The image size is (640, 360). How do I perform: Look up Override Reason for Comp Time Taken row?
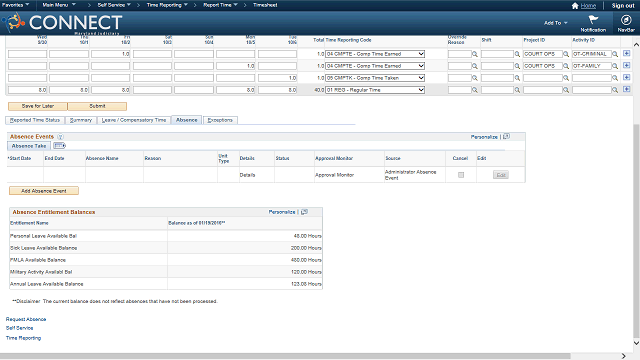click(x=475, y=78)
